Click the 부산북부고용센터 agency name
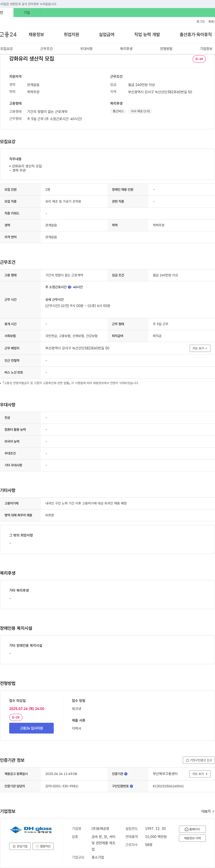The height and width of the screenshot is (868, 215). coord(165,774)
